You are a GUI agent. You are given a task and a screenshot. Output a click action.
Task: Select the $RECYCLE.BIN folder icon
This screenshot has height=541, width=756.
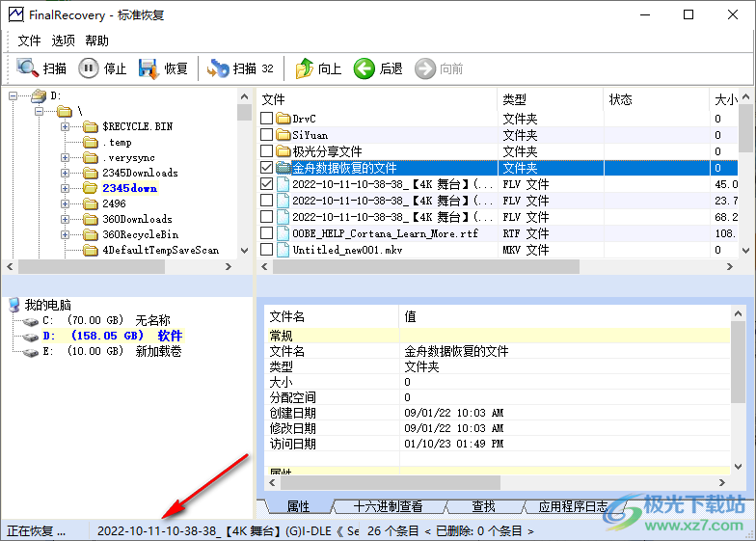pyautogui.click(x=91, y=127)
